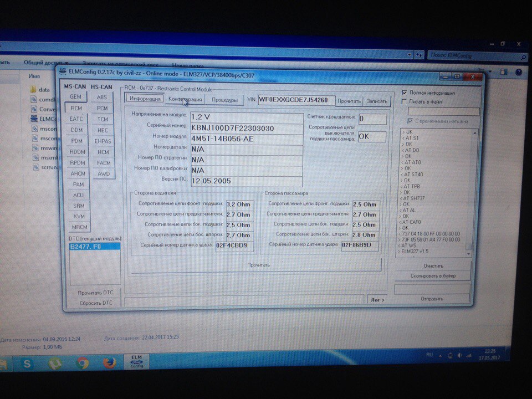This screenshot has width=532, height=399.
Task: Click the wide Прочитать button below the data
Action: (258, 265)
